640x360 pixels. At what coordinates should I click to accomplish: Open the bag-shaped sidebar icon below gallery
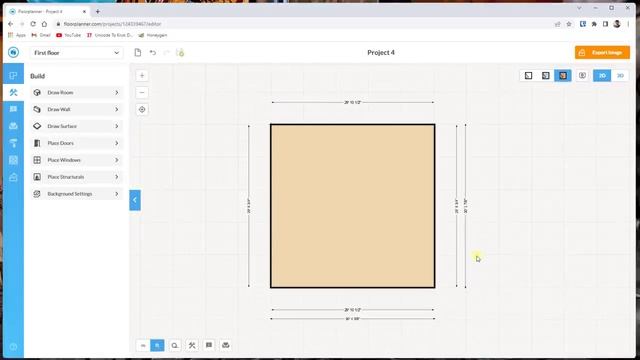coord(13,177)
